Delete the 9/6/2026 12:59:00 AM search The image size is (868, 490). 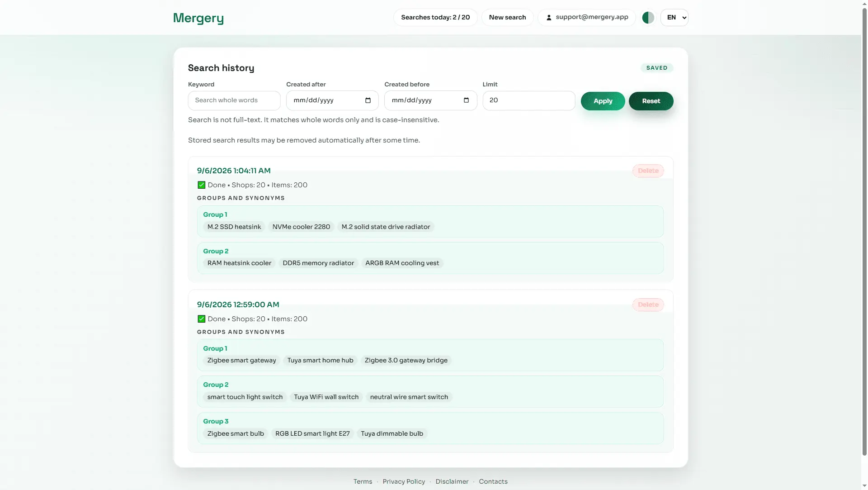[x=648, y=305]
